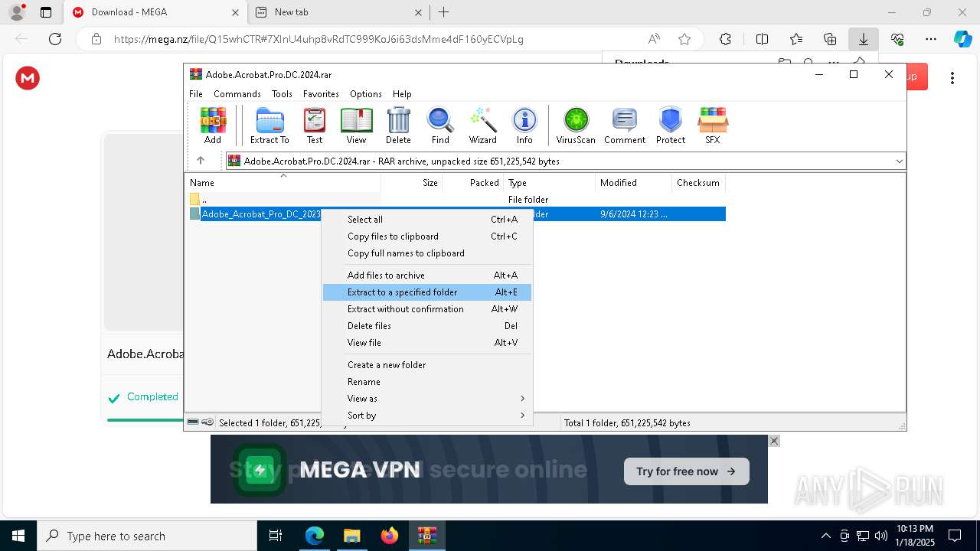
Task: Refresh the Edge browser page
Action: tap(55, 39)
